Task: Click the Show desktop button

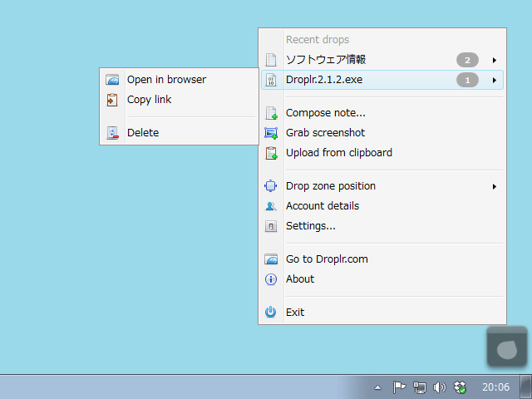Action: [x=526, y=387]
